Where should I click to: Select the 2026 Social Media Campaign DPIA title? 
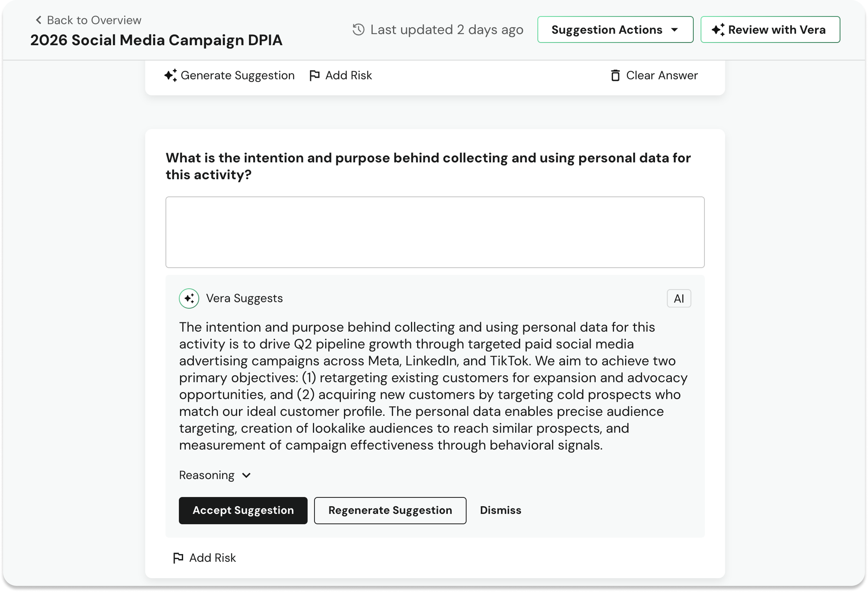[x=156, y=39]
